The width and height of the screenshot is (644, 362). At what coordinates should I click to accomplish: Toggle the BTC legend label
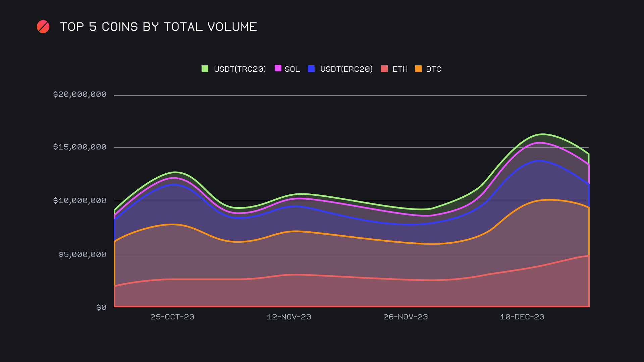coord(433,69)
